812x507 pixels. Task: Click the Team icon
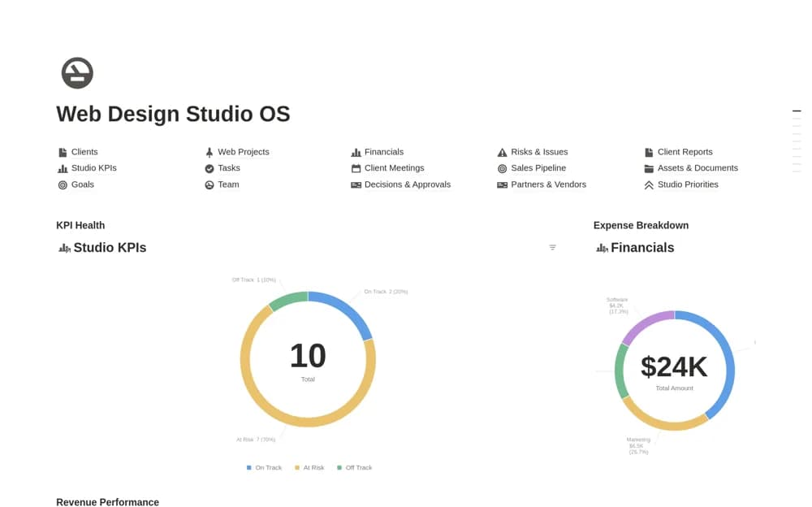click(x=209, y=185)
